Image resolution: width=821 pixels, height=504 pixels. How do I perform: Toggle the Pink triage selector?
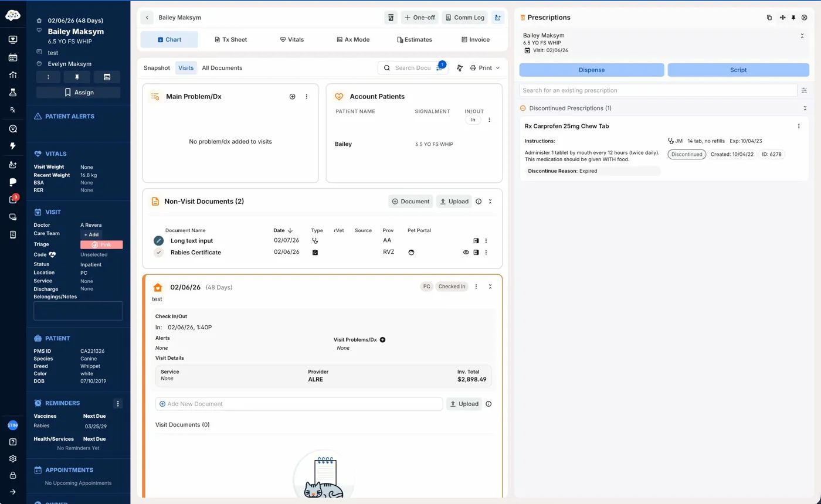[x=101, y=244]
